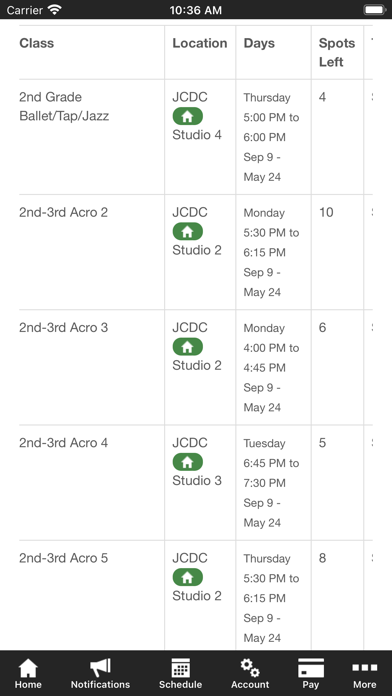Click the Location column header
Image resolution: width=392 pixels, height=696 pixels.
(x=200, y=43)
